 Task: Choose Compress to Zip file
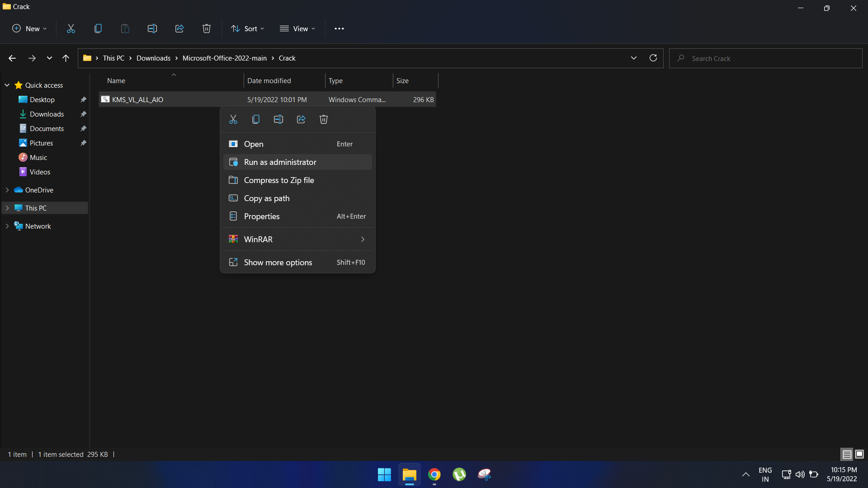pyautogui.click(x=297, y=180)
